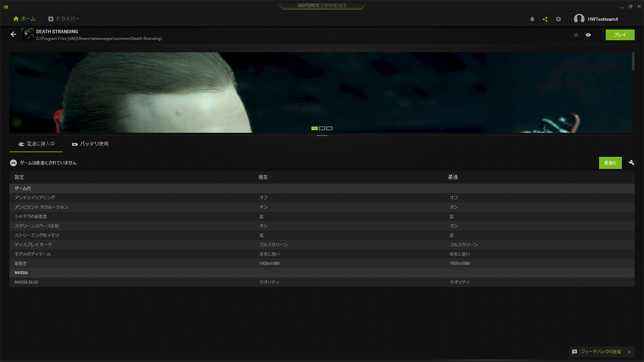The image size is (644, 362).
Task: Click the 現在 column header
Action: click(x=263, y=177)
